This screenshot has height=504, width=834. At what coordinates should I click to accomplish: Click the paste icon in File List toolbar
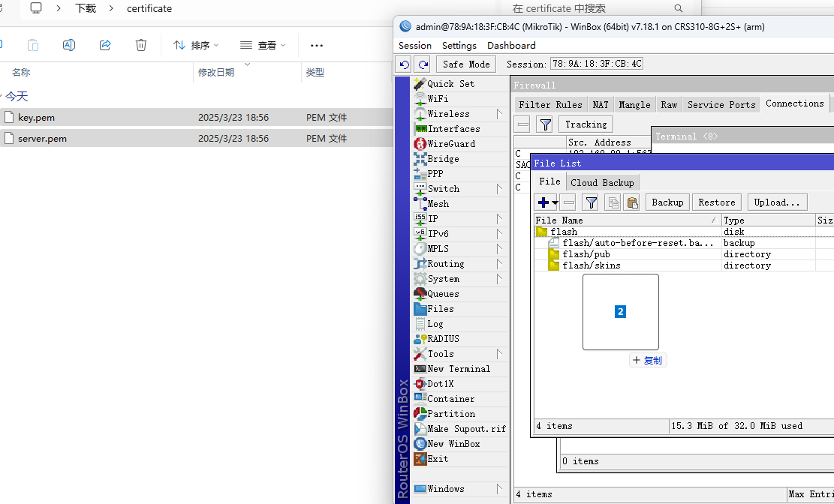coord(632,202)
